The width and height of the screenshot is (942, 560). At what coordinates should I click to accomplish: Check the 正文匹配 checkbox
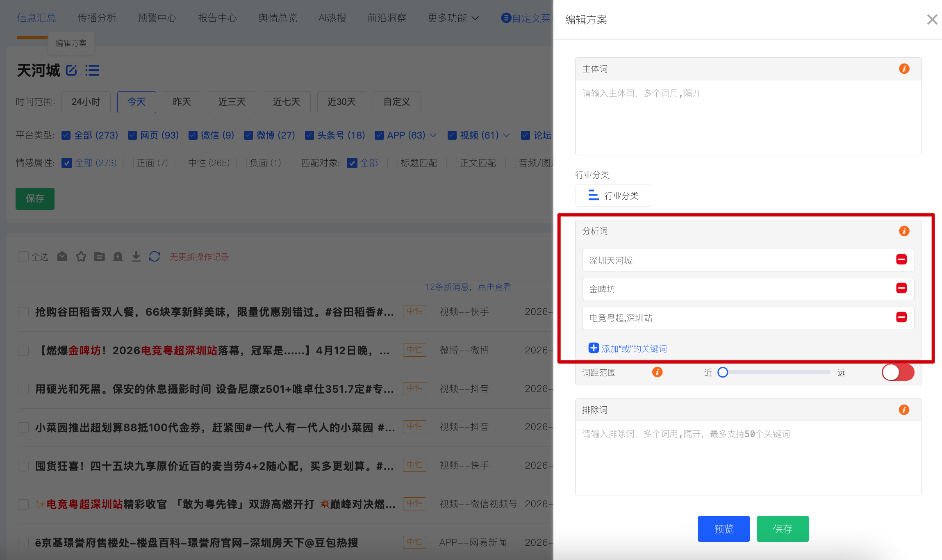452,163
